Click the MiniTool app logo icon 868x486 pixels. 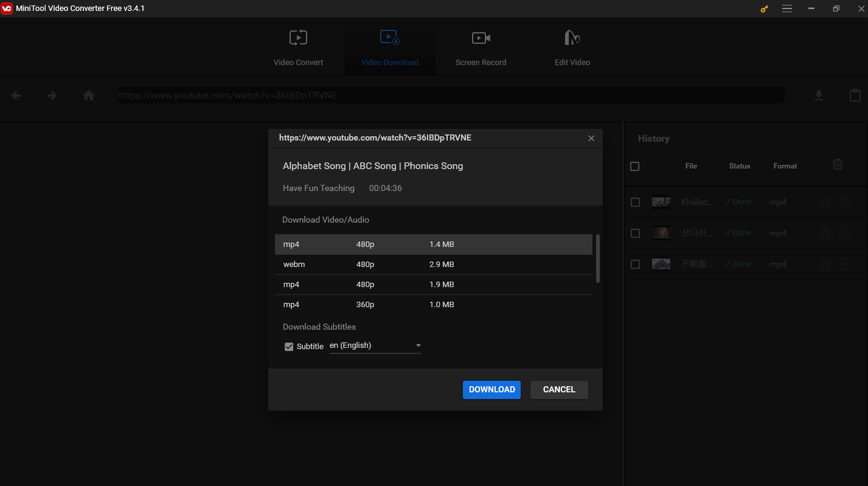tap(7, 9)
